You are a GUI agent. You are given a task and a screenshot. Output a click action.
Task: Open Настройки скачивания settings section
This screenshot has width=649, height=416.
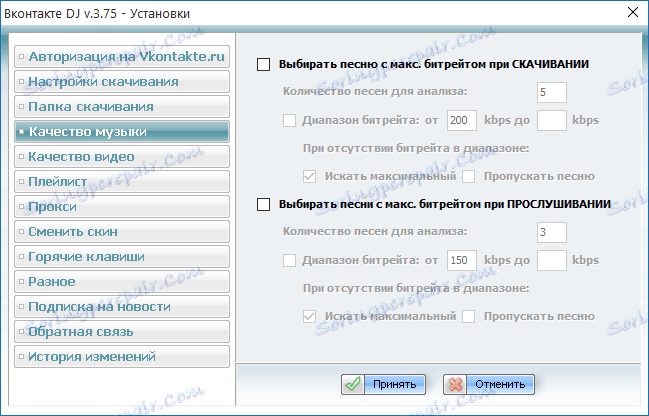point(122,82)
